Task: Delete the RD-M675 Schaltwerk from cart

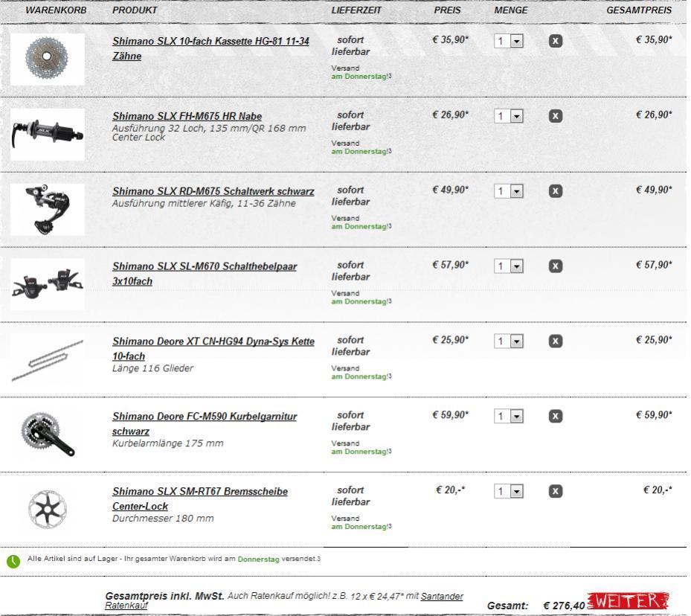Action: 556,190
